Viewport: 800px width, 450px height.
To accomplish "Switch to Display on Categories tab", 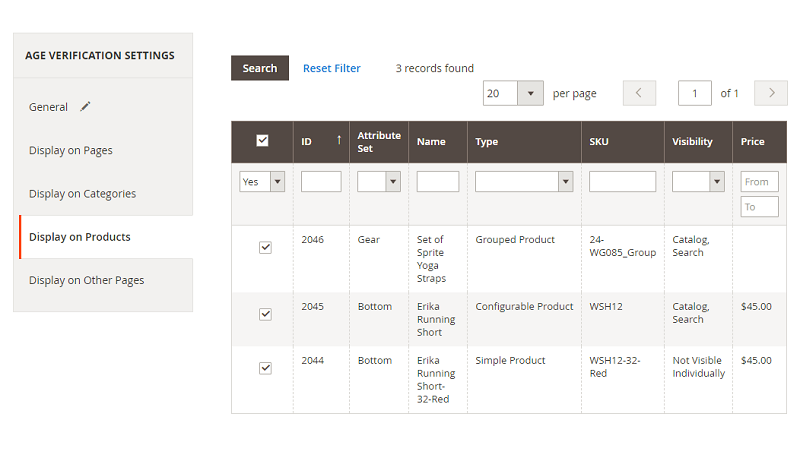I will pos(82,193).
